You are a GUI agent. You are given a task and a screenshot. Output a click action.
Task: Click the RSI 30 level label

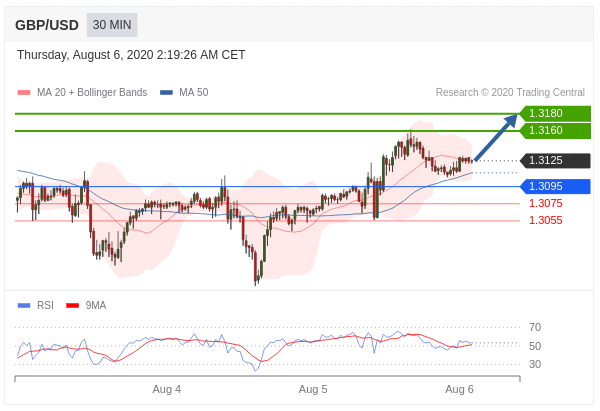[535, 364]
